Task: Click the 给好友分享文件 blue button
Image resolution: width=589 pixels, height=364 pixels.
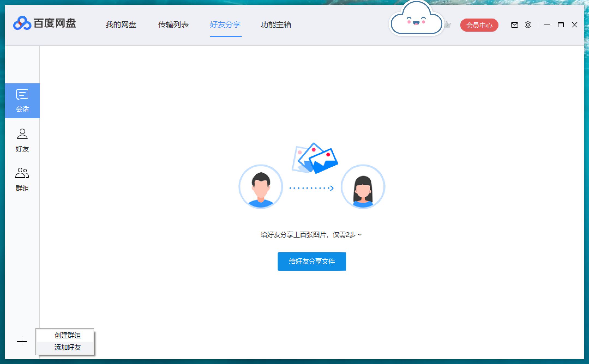Action: pyautogui.click(x=312, y=261)
